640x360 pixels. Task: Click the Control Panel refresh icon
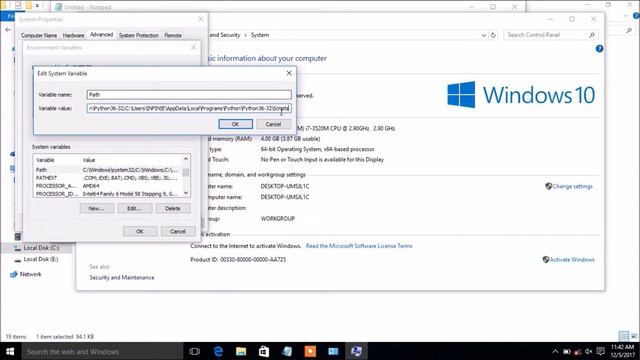(x=493, y=35)
